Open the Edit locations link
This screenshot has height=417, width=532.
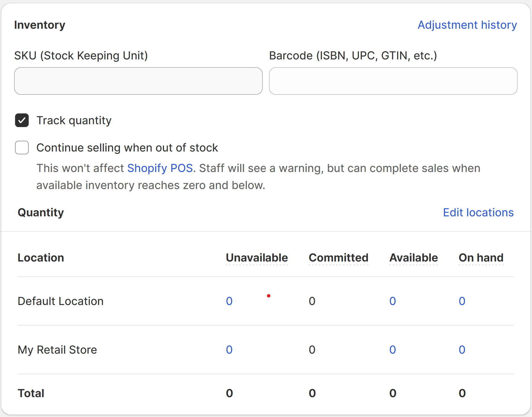478,213
